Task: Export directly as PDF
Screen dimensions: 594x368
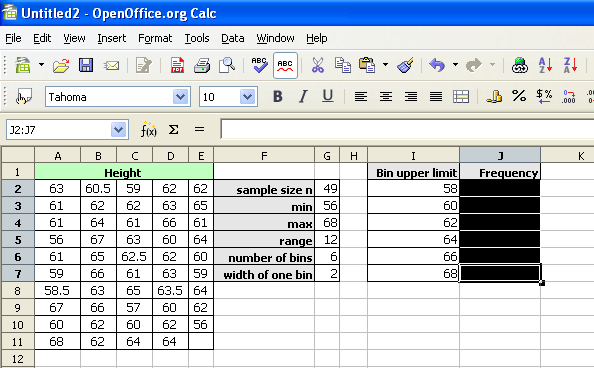Action: tap(177, 65)
